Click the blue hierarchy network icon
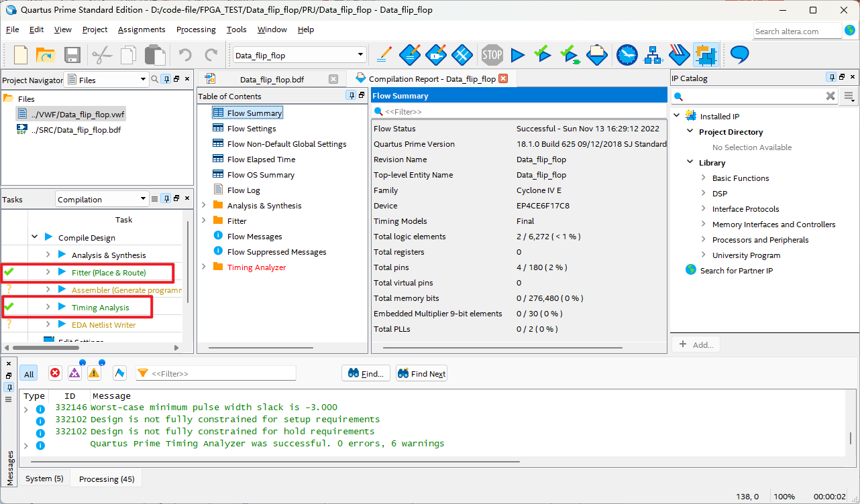The width and height of the screenshot is (860, 504). (x=653, y=54)
